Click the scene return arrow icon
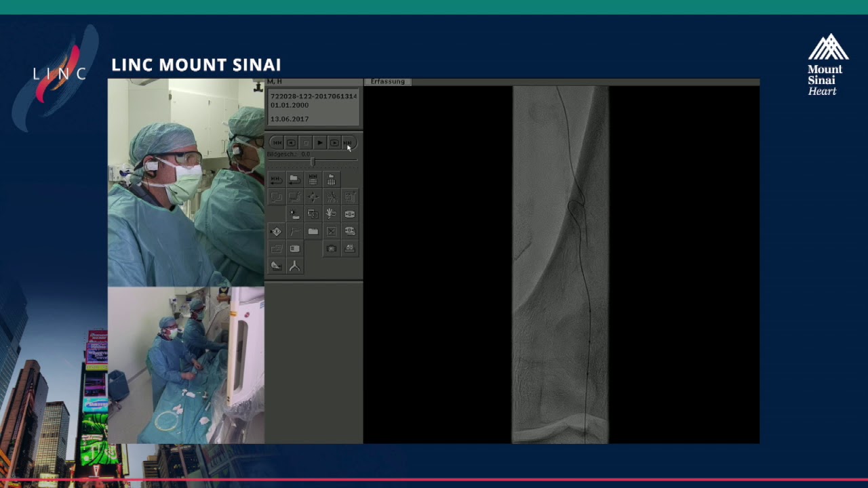Viewport: 868px width, 488px height. tap(277, 179)
